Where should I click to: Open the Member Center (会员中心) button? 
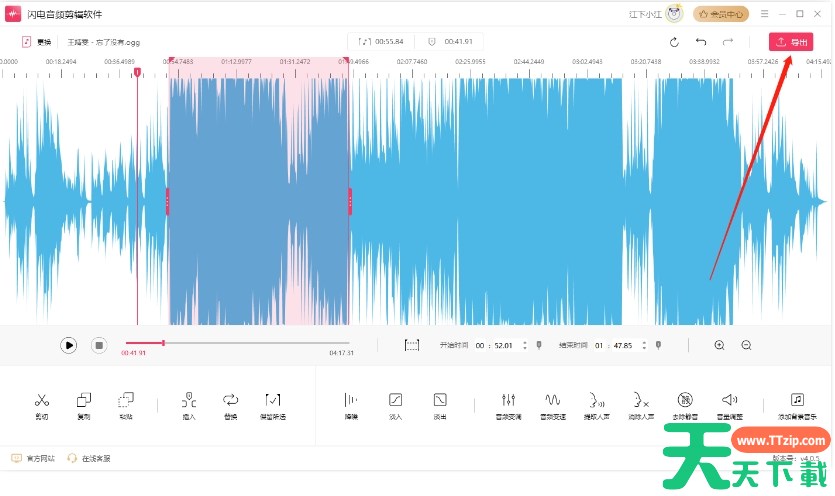[x=722, y=14]
